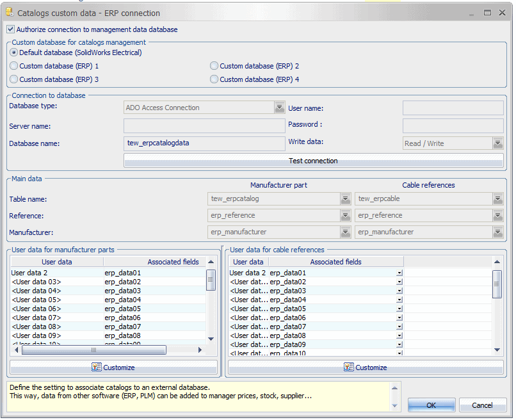
Task: Click the Cancel button
Action: (482, 405)
